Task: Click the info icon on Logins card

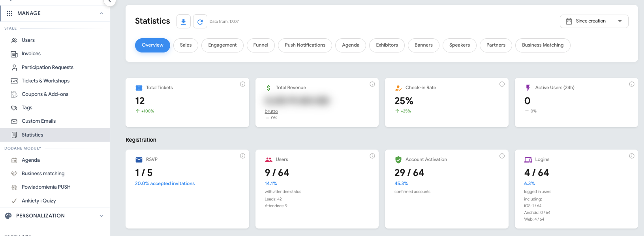Action: [631, 156]
